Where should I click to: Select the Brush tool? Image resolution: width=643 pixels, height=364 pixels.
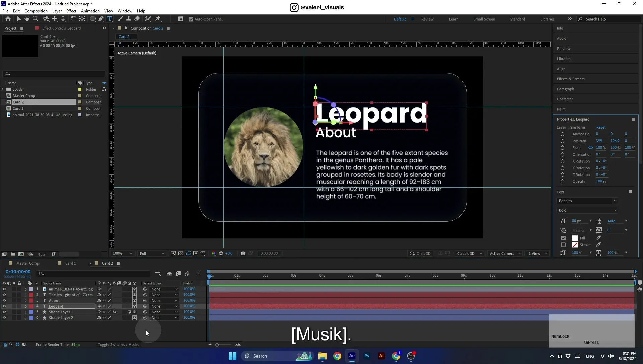pyautogui.click(x=120, y=19)
